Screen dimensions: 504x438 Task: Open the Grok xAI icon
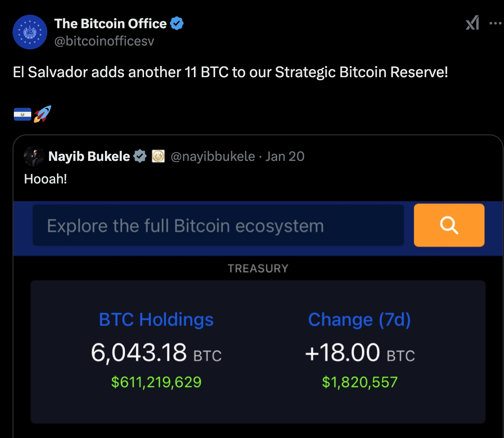[472, 23]
